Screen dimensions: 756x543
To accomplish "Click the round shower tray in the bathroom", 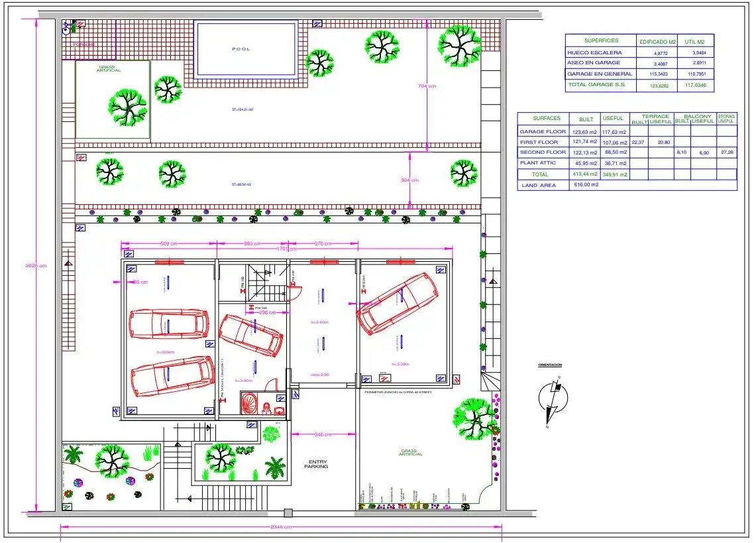I will tap(250, 403).
